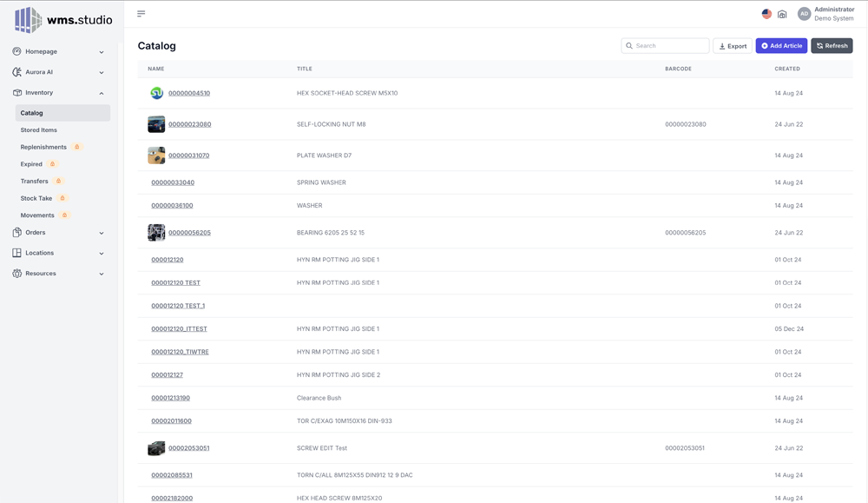Screen dimensions: 868x503
Task: Expand the Homepage menu chevron
Action: [102, 52]
